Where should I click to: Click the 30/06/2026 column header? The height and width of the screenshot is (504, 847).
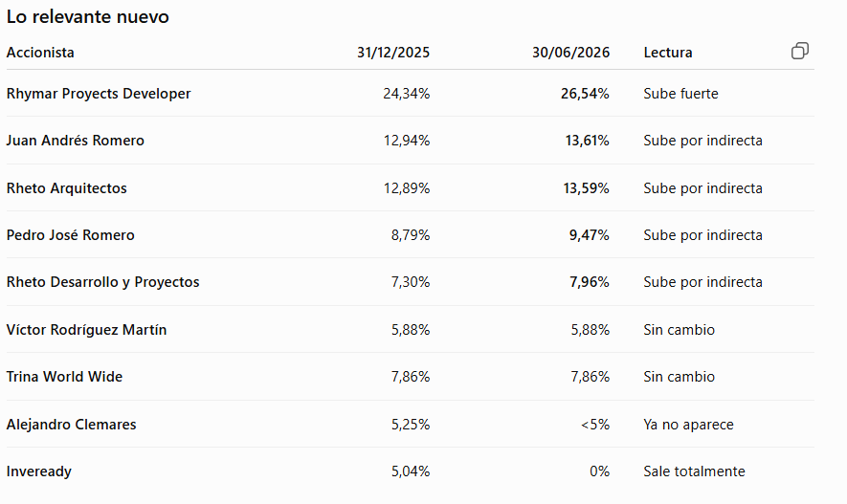coord(571,53)
